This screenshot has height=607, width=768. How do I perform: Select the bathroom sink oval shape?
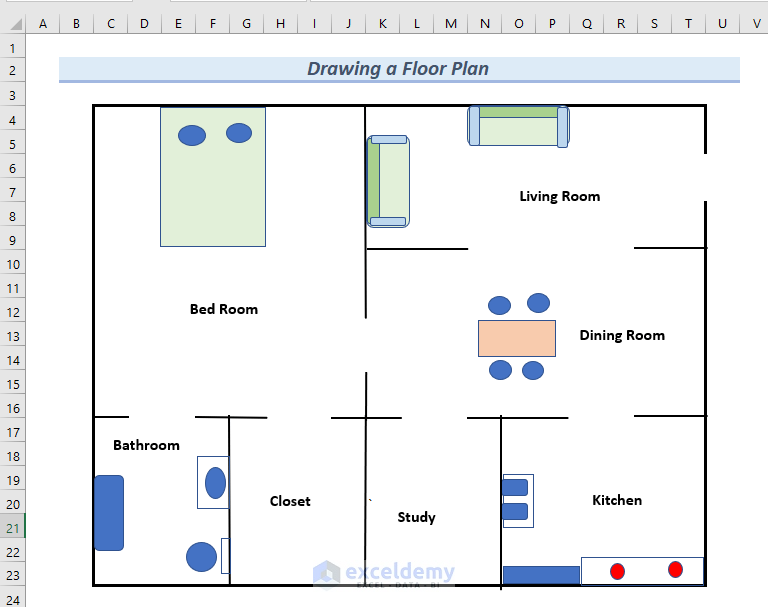pos(216,483)
